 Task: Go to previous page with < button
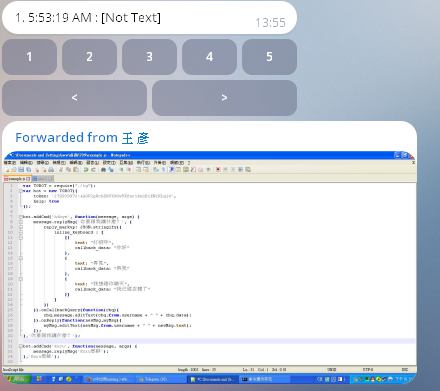[x=74, y=98]
